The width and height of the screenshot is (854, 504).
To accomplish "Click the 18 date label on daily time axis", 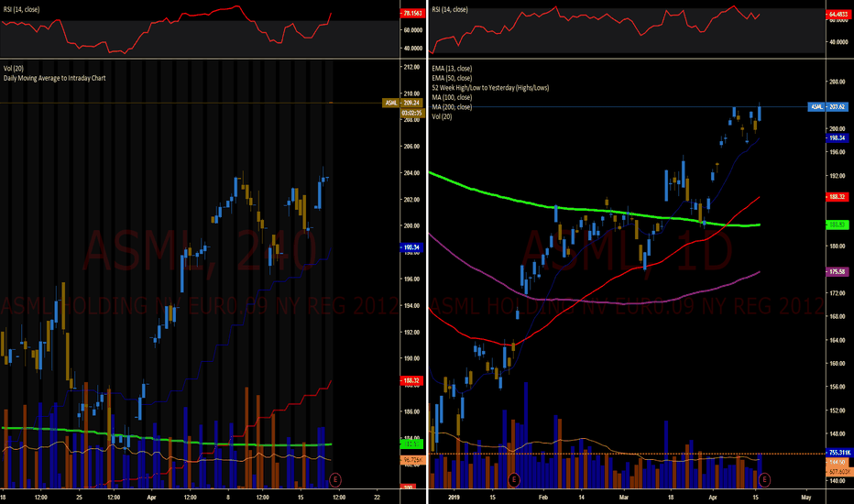I will [671, 497].
